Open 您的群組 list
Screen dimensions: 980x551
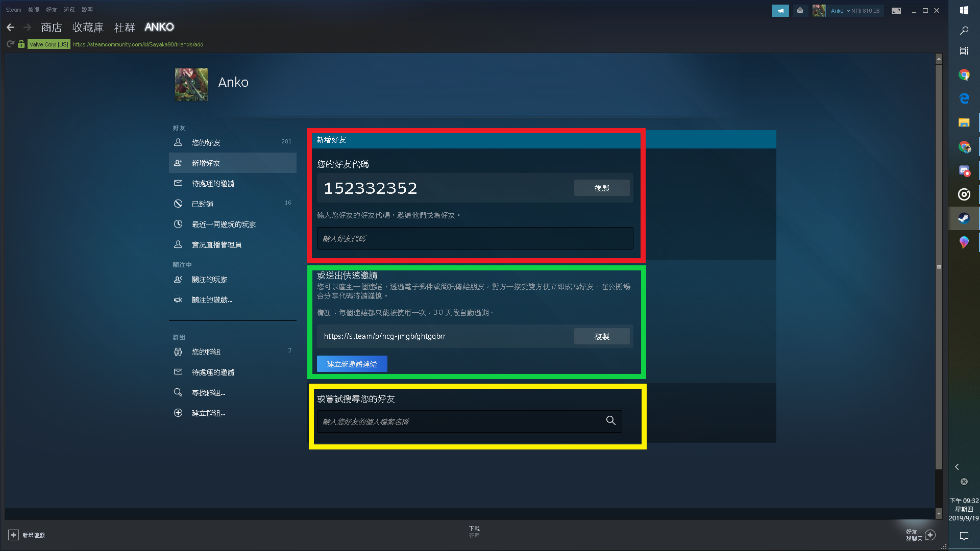pos(233,352)
